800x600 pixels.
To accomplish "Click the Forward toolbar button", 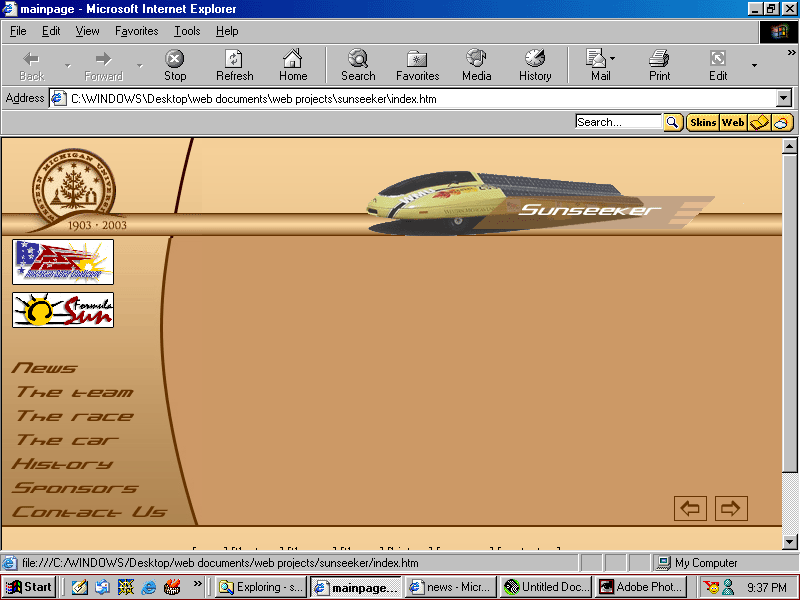I will (104, 65).
